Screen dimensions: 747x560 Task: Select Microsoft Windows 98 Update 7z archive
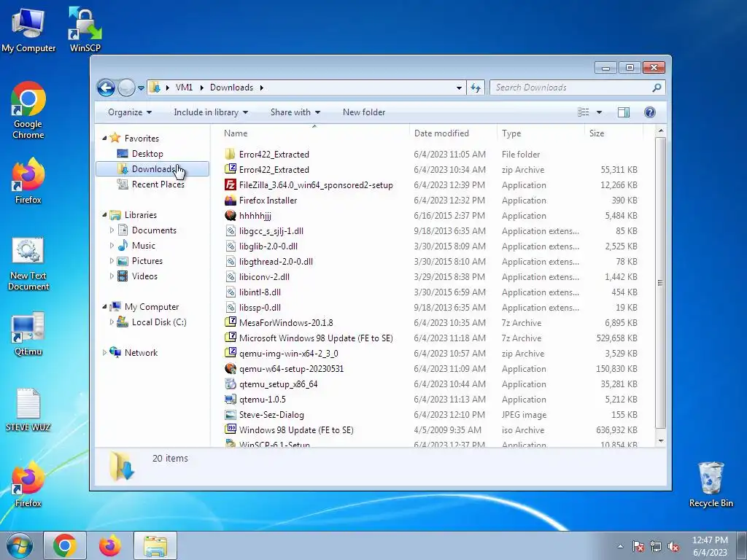(x=316, y=338)
